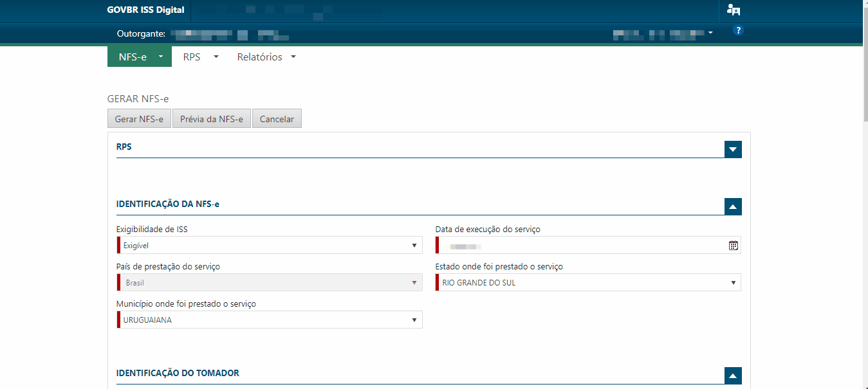Open help via the question mark icon
The height and width of the screenshot is (389, 868).
coord(738,31)
